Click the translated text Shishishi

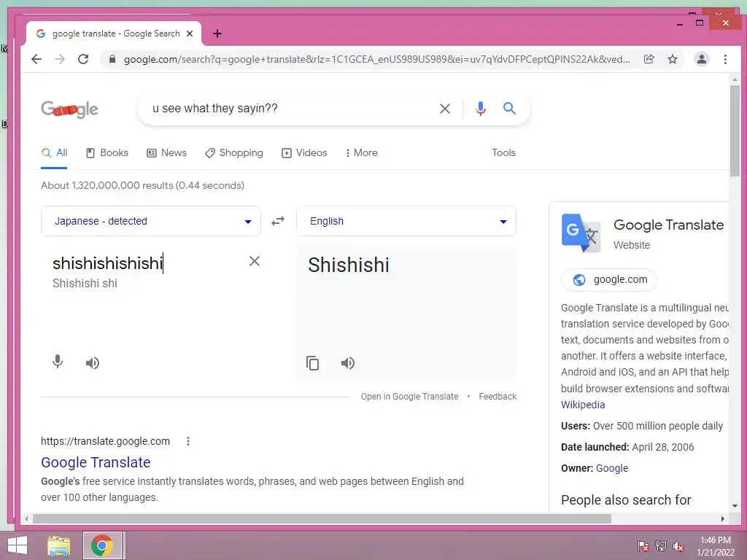point(348,265)
